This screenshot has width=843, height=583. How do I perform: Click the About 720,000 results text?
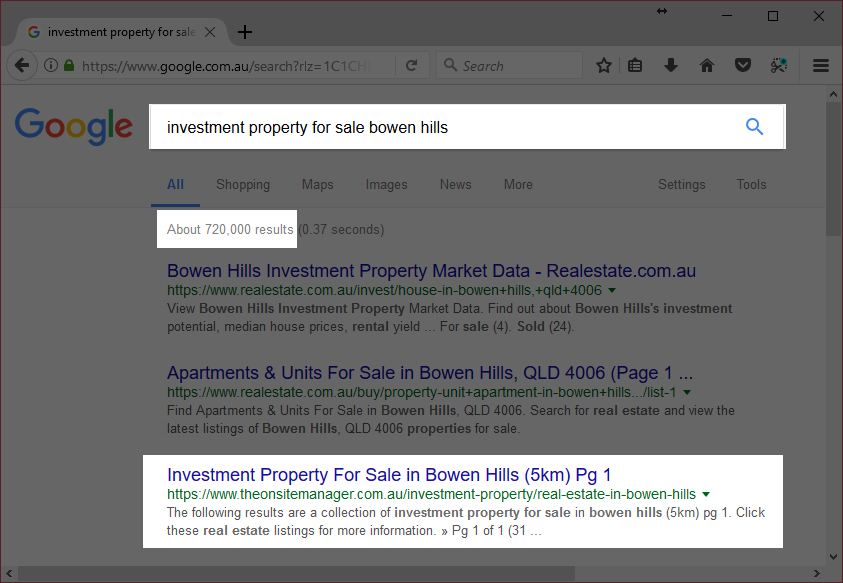point(230,230)
